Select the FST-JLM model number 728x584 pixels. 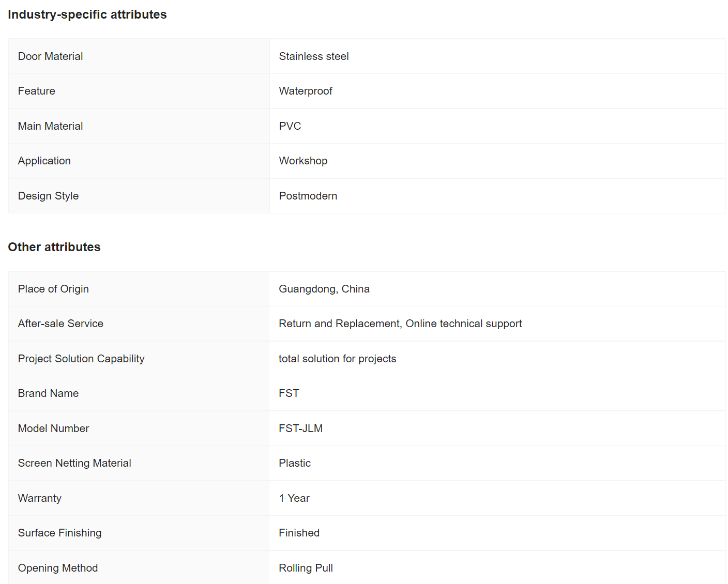click(301, 428)
